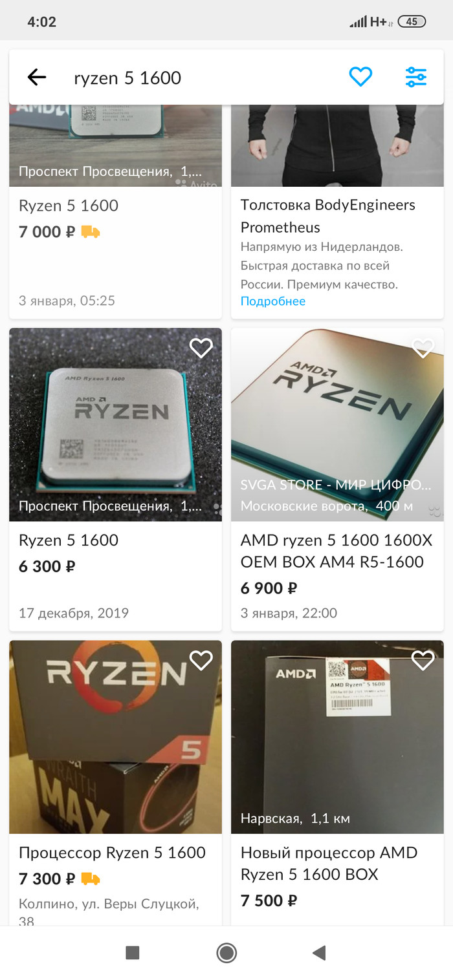The width and height of the screenshot is (453, 980).
Task: Open the CPU photo for the 6 300 ₽ listing
Action: (x=115, y=425)
